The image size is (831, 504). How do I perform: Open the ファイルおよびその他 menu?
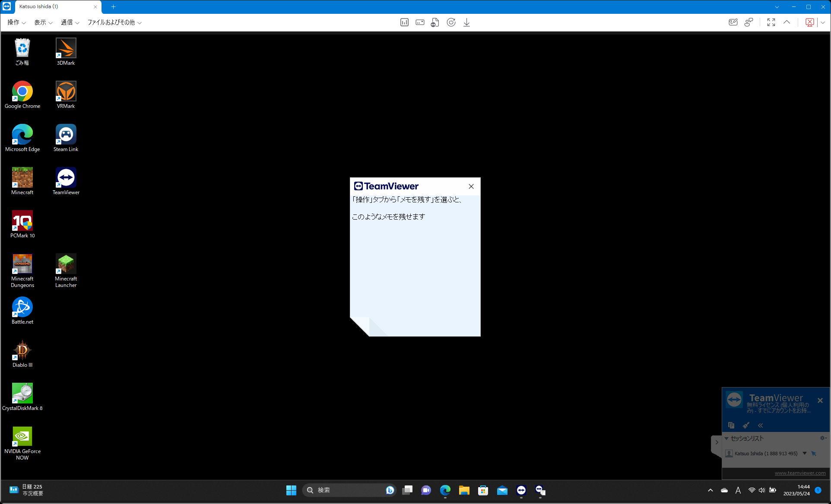click(114, 22)
